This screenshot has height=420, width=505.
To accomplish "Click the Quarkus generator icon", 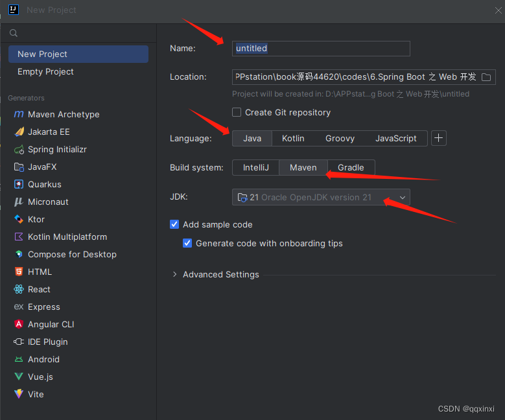I will coord(19,185).
